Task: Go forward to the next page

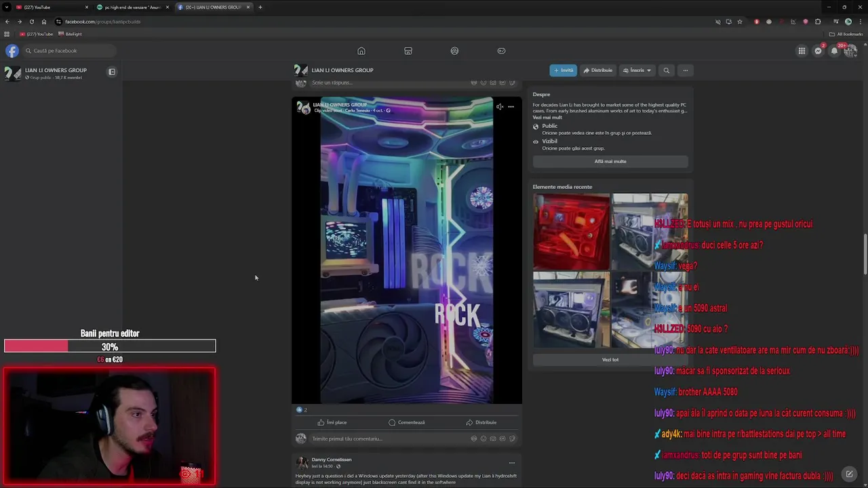Action: [x=19, y=22]
